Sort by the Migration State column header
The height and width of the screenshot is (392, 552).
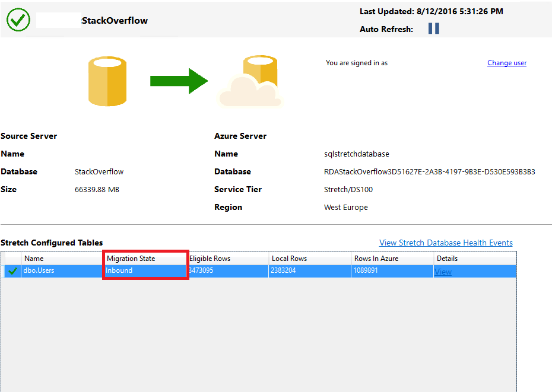click(x=145, y=259)
